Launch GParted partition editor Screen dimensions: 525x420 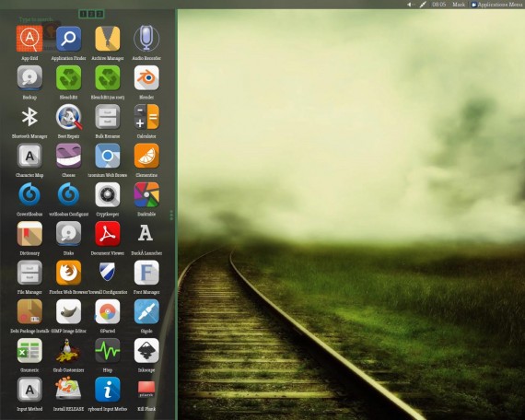tap(108, 311)
